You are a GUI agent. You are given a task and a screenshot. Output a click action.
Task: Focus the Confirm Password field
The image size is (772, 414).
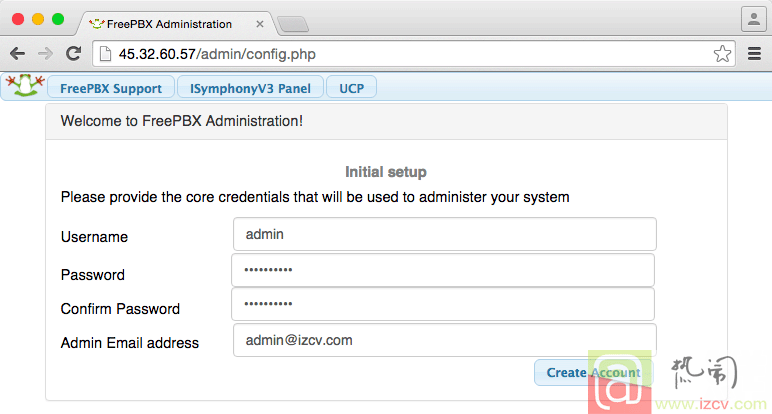pyautogui.click(x=443, y=304)
